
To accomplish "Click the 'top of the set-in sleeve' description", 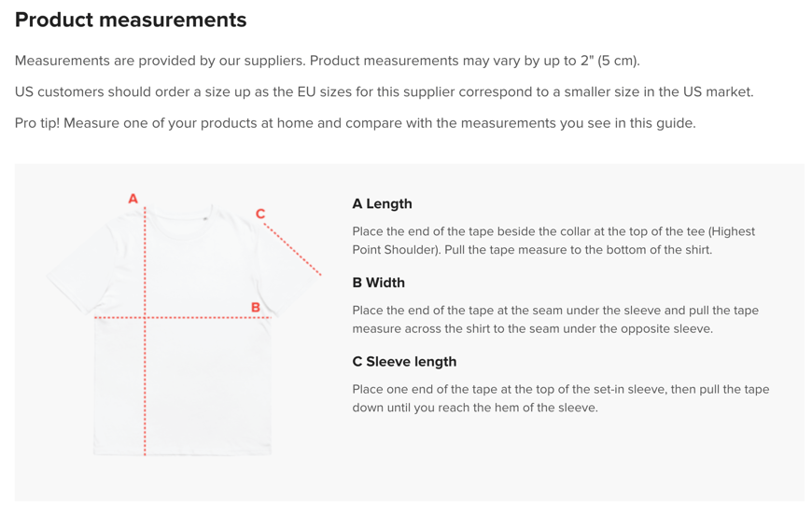I will (561, 398).
